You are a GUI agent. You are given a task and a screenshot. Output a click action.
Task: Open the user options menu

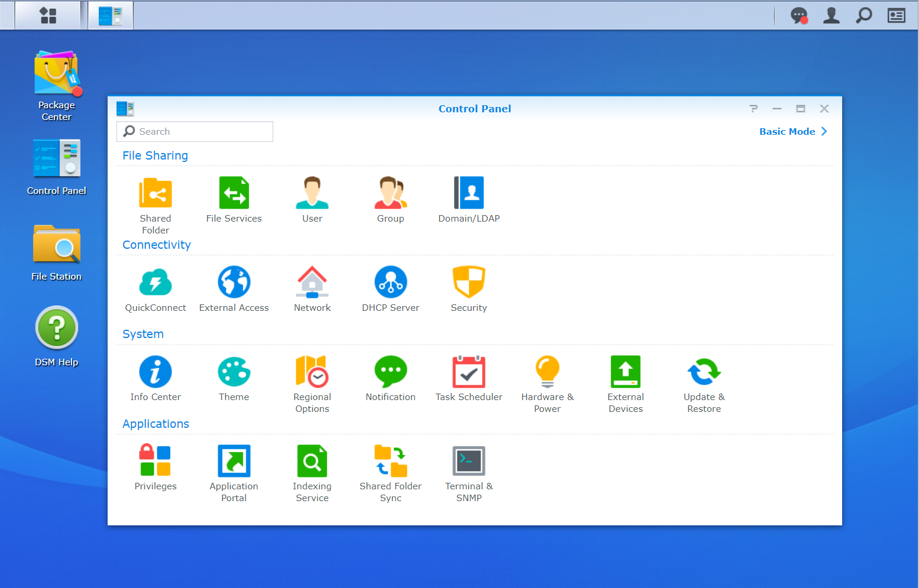tap(831, 15)
